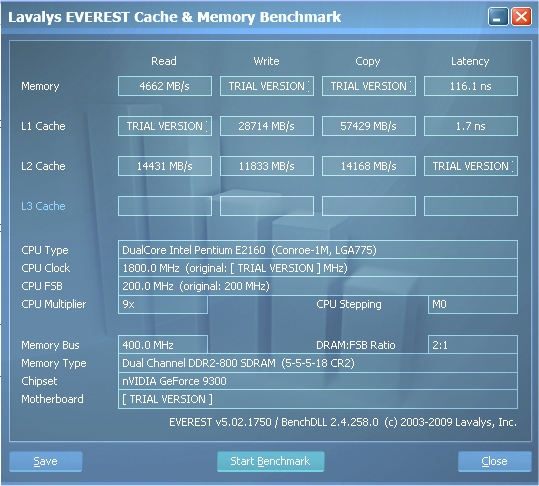
Task: Click the DRAM:FSB Ratio 2:1 field
Action: 473,345
